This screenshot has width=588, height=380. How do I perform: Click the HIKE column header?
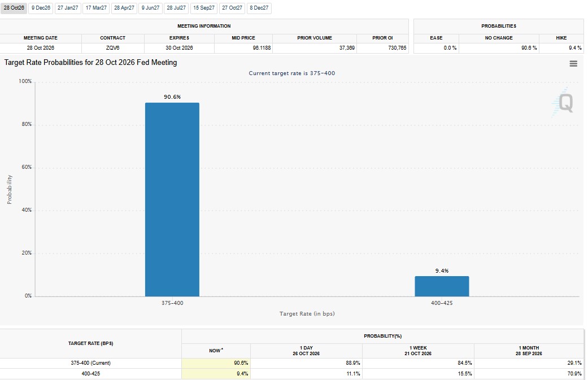(x=561, y=38)
